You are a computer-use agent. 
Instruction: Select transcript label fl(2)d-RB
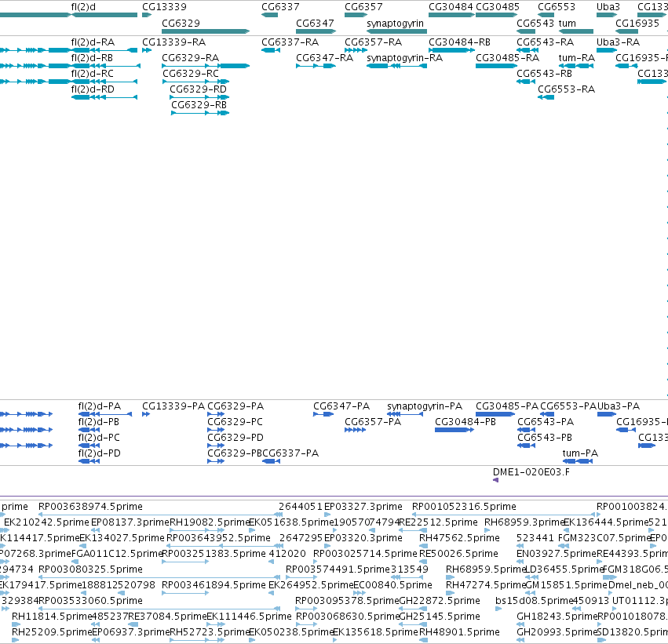[92, 58]
